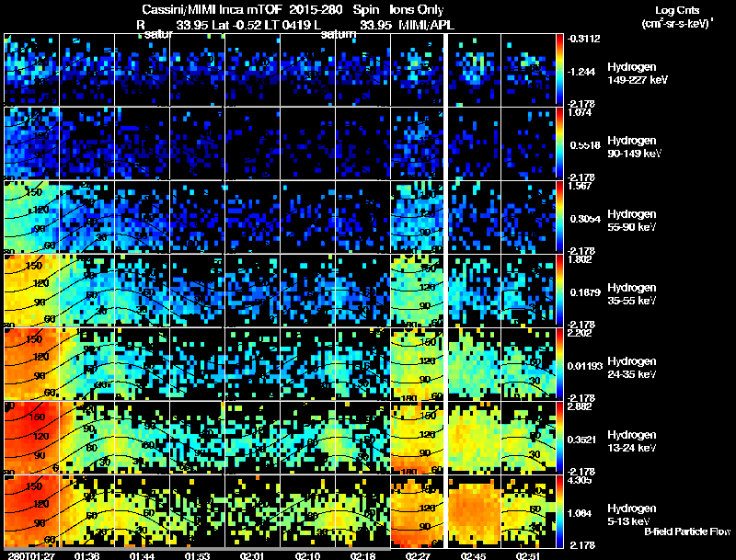The image size is (736, 560).
Task: Open the 5-13 keV panel at 02:45
Action: [x=475, y=511]
